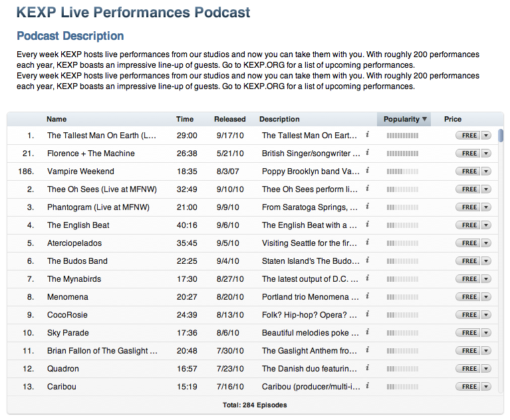Click Caribou duration 15:19
510x420 pixels.
click(x=187, y=387)
